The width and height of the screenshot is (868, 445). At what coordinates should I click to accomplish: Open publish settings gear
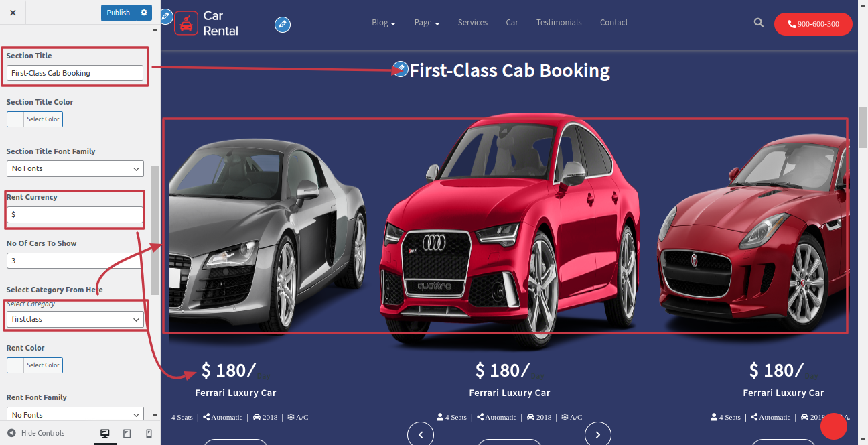pos(143,13)
